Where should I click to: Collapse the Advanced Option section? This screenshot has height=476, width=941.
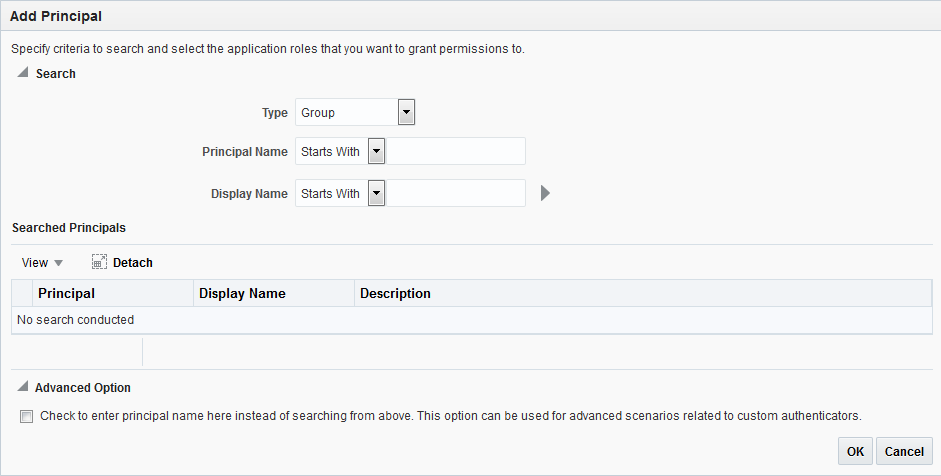[x=22, y=387]
